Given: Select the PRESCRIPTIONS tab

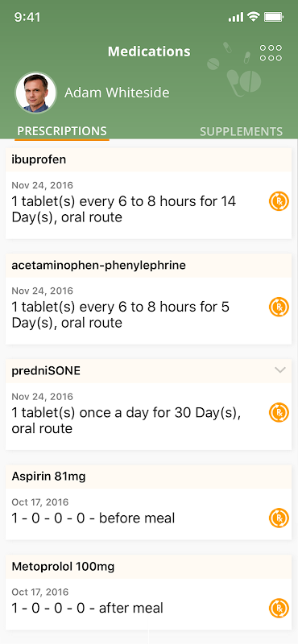Looking at the screenshot, I should coord(62,131).
